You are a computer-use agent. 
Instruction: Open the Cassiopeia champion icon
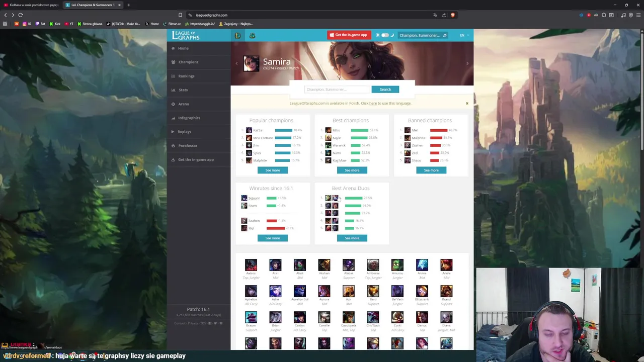coord(349,317)
